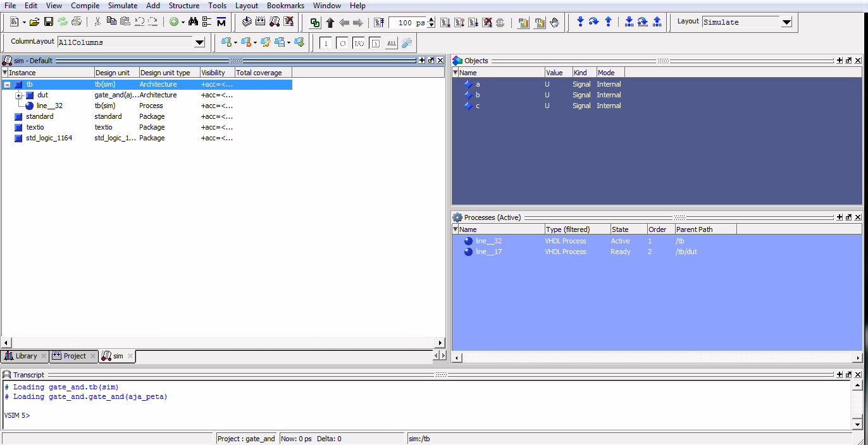The height and width of the screenshot is (445, 868).
Task: Click the Break simulation hand icon
Action: click(x=554, y=23)
